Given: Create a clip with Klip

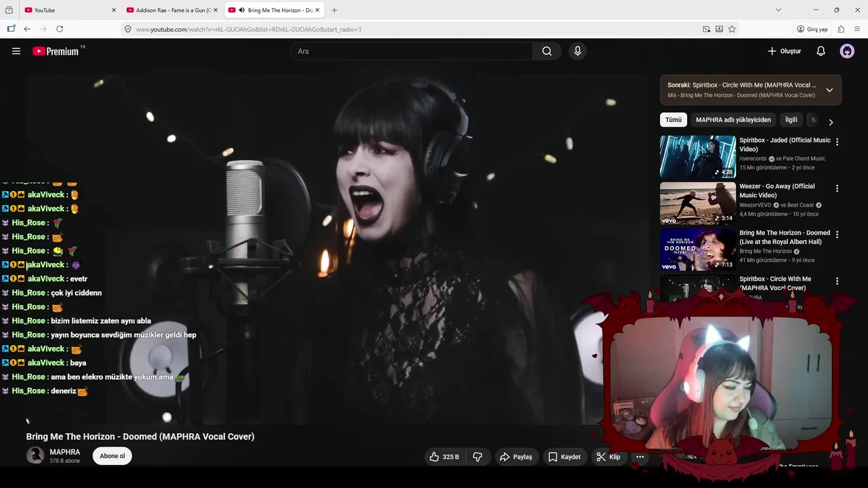Looking at the screenshot, I should point(608,457).
